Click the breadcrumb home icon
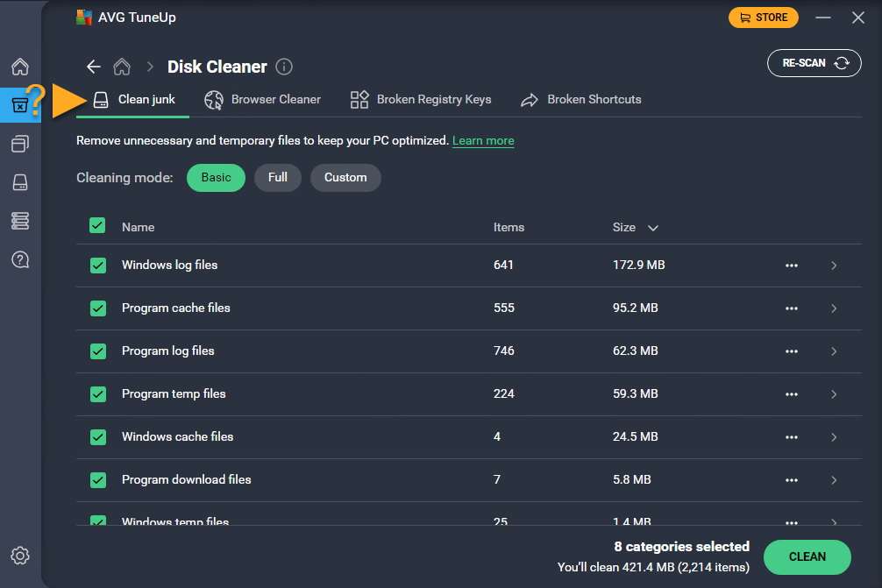The width and height of the screenshot is (882, 588). (x=123, y=67)
